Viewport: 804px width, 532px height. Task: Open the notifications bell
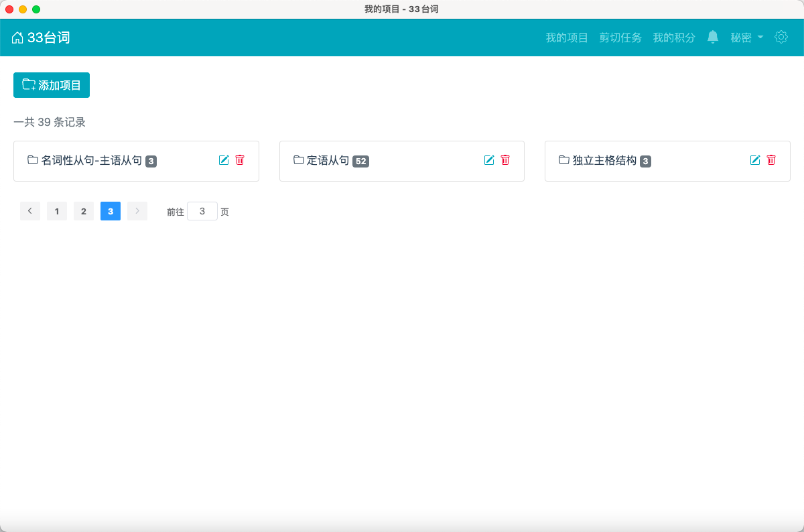[x=713, y=37]
